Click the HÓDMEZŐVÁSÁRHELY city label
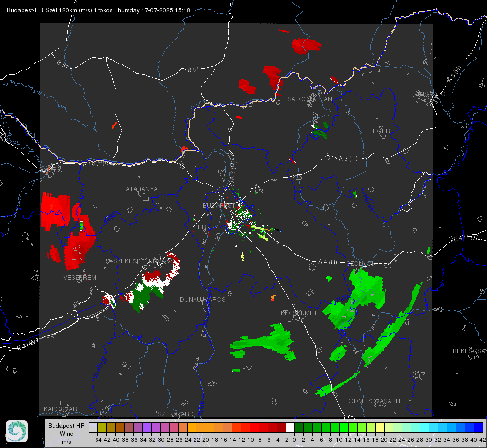 pos(378,401)
